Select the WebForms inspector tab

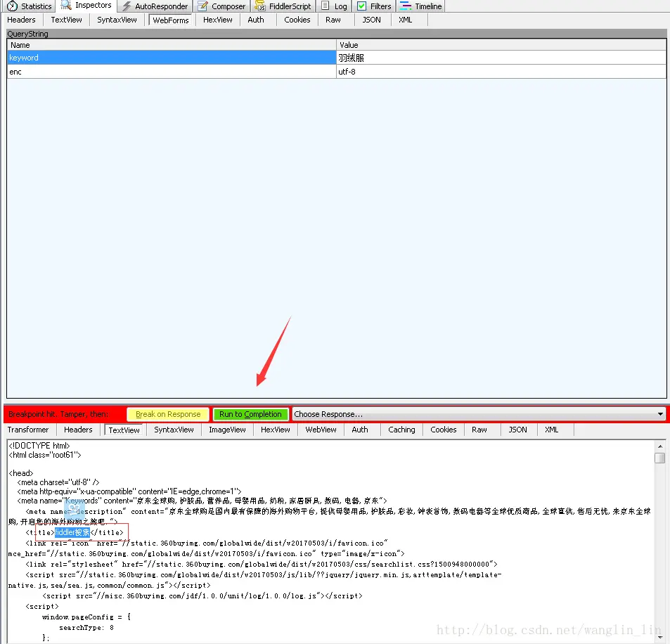[171, 20]
